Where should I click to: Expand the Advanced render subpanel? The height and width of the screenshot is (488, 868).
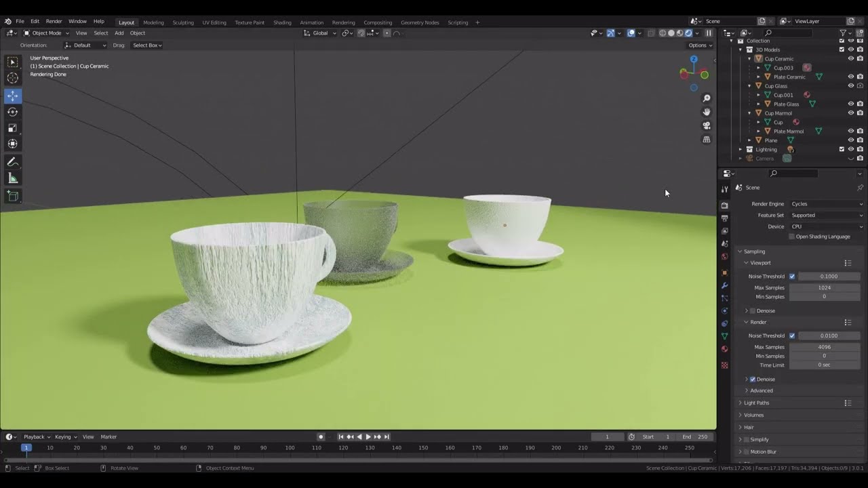761,390
